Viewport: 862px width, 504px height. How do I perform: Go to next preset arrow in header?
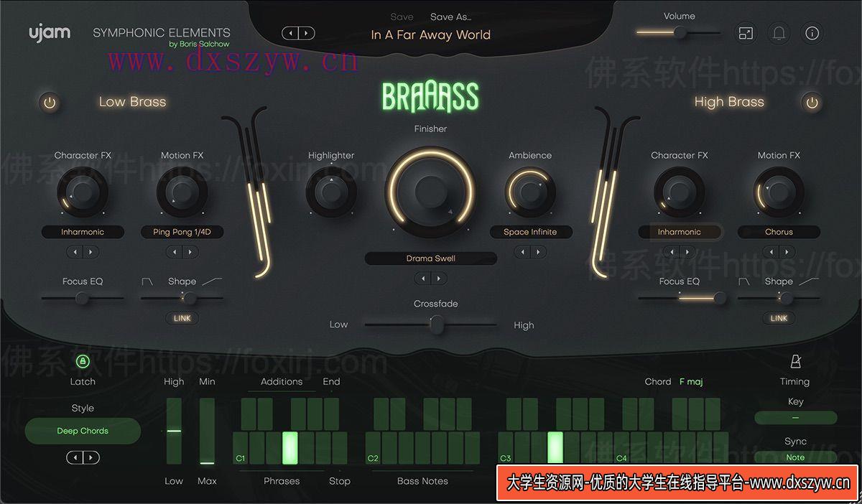point(307,33)
